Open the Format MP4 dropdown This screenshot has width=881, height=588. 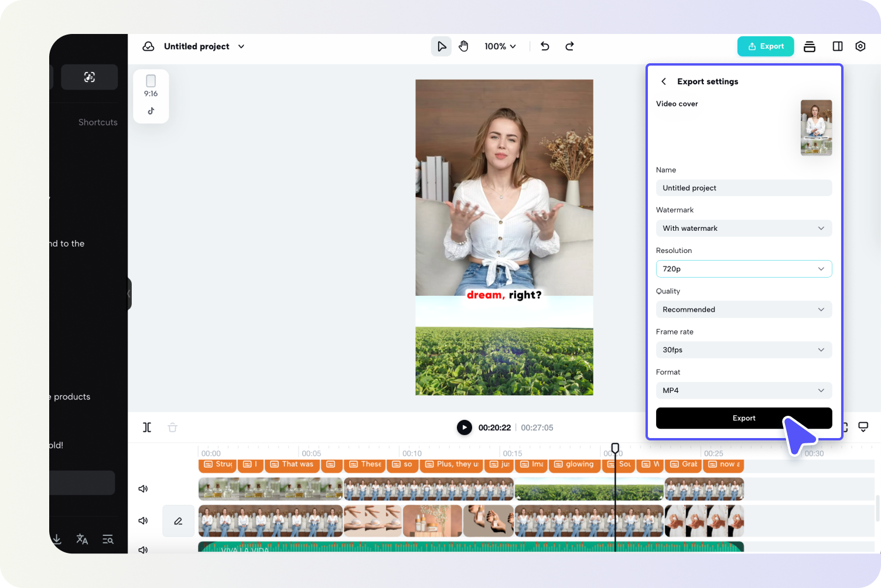click(x=744, y=391)
